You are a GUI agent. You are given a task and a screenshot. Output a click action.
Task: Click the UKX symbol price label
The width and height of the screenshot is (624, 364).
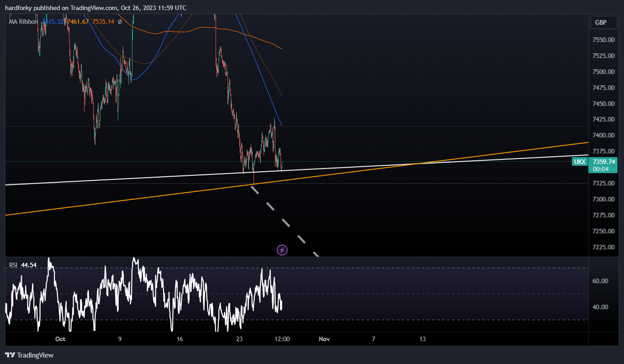580,162
